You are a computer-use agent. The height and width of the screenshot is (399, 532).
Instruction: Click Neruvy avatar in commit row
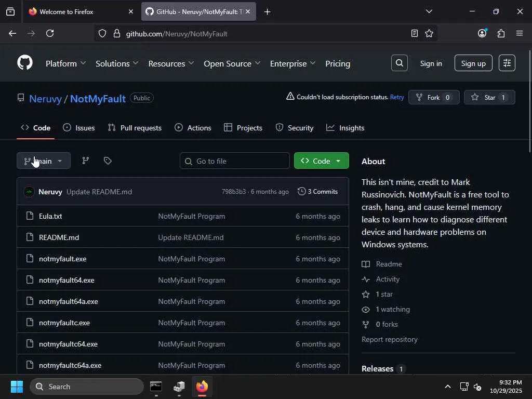pos(29,192)
